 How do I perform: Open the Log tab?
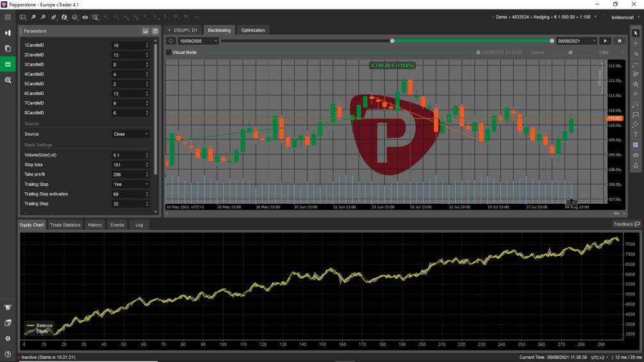click(139, 225)
